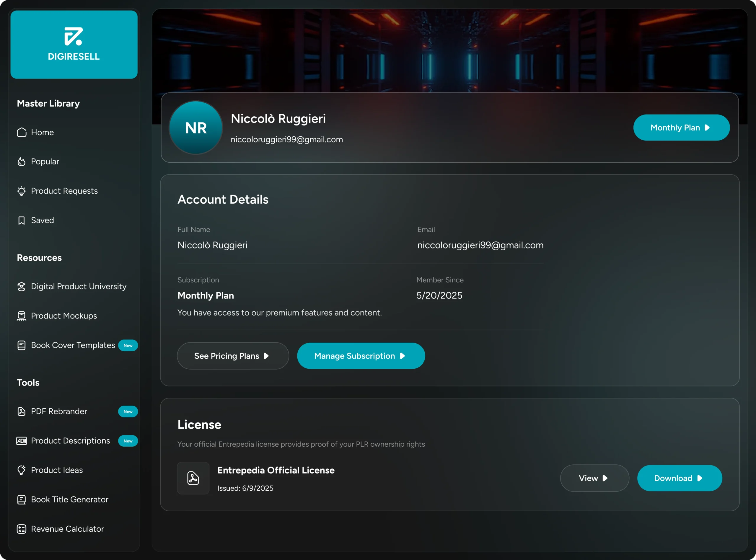Click the Product Descriptions AD icon

tap(21, 441)
